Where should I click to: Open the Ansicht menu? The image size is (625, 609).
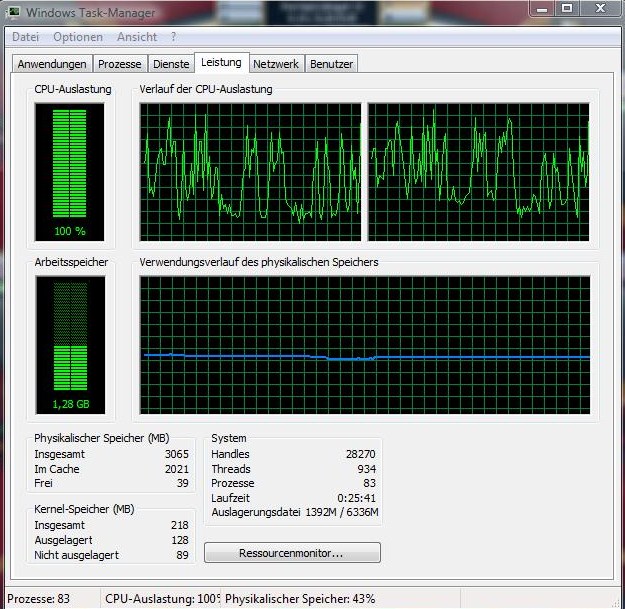137,37
